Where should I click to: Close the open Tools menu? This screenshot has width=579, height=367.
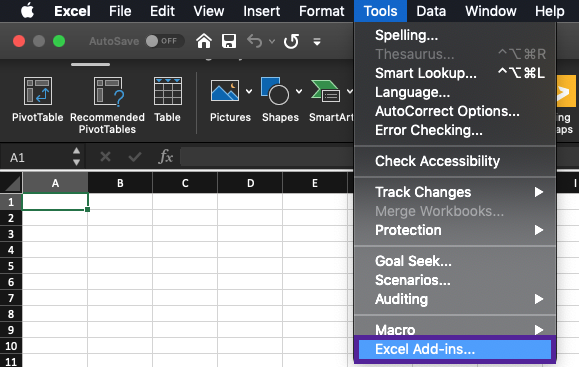380,11
